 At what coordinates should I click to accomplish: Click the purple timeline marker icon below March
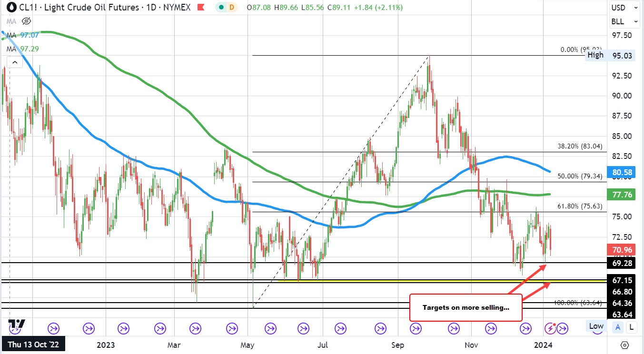coord(160,328)
